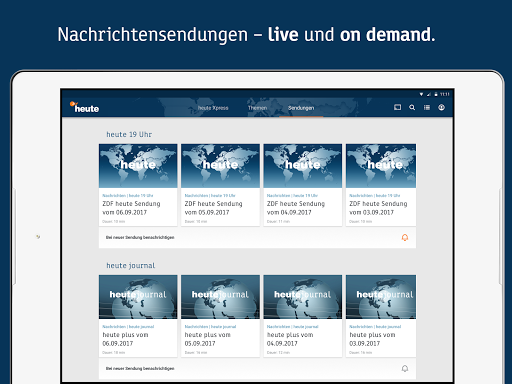Image resolution: width=512 pixels, height=384 pixels.
Task: Open 'ZDF heute Sendung vom 06.09.2017' title
Action: [131, 208]
